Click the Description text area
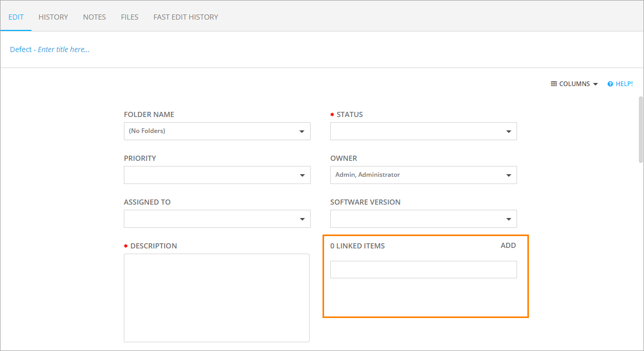This screenshot has width=644, height=351. (217, 297)
